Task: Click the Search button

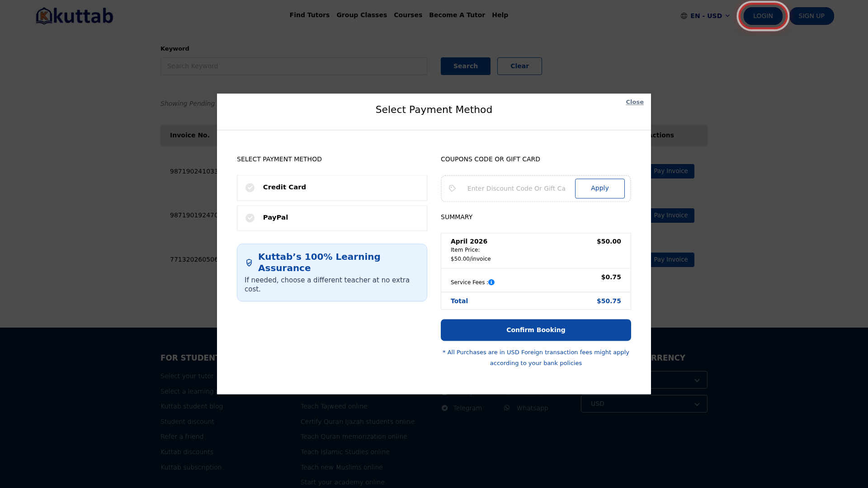Action: pos(466,66)
